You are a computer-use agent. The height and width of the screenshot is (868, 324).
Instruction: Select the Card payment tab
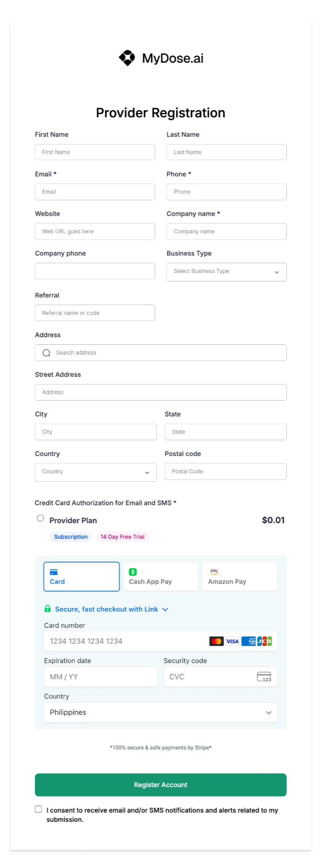coord(82,576)
